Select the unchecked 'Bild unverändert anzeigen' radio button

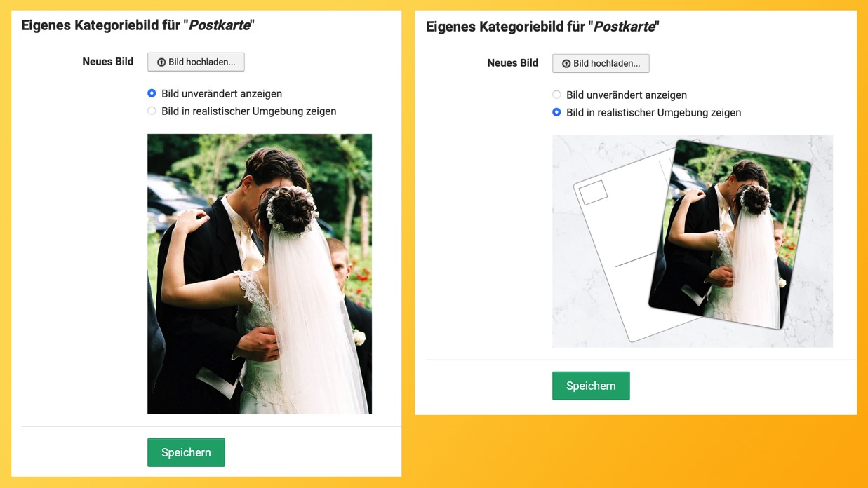[556, 95]
